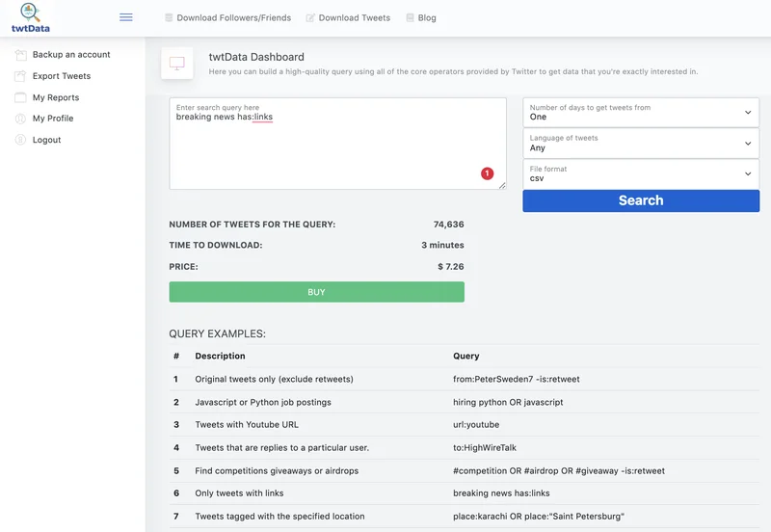Grab the text area resize handle
The image size is (771, 532).
[x=502, y=185]
